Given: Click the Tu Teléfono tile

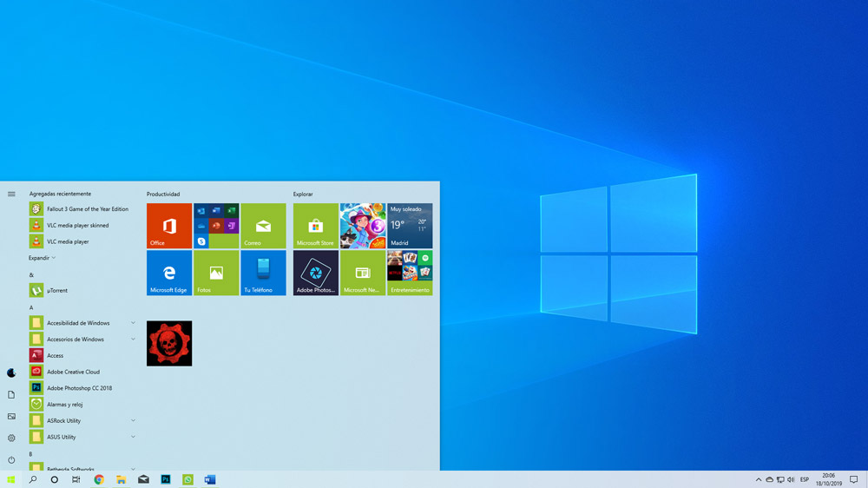Looking at the screenshot, I should pyautogui.click(x=263, y=273).
